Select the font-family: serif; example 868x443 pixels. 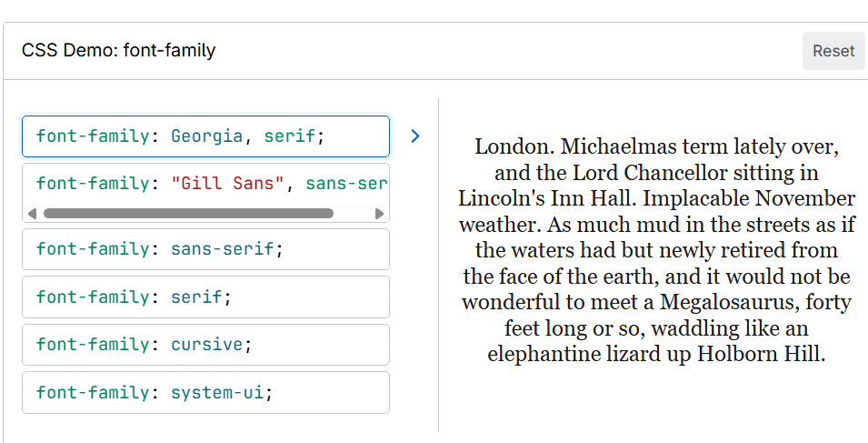point(206,297)
